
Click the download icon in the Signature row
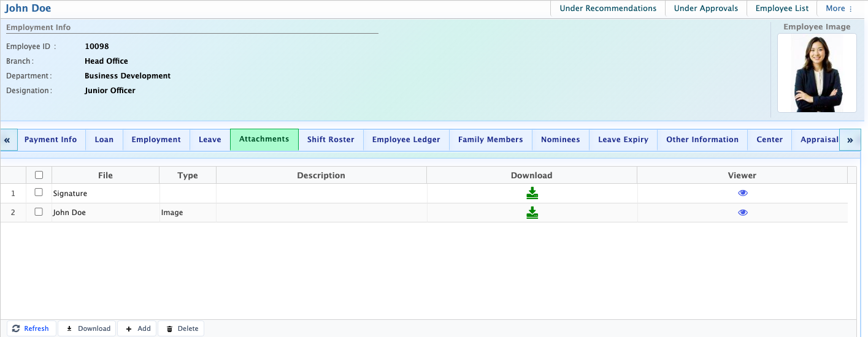point(532,194)
